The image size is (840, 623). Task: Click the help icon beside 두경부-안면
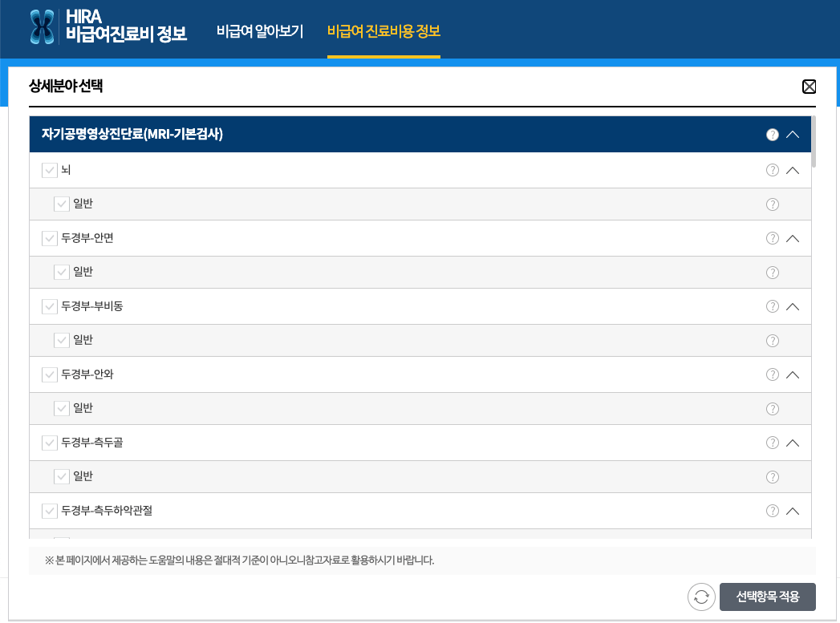(x=772, y=238)
